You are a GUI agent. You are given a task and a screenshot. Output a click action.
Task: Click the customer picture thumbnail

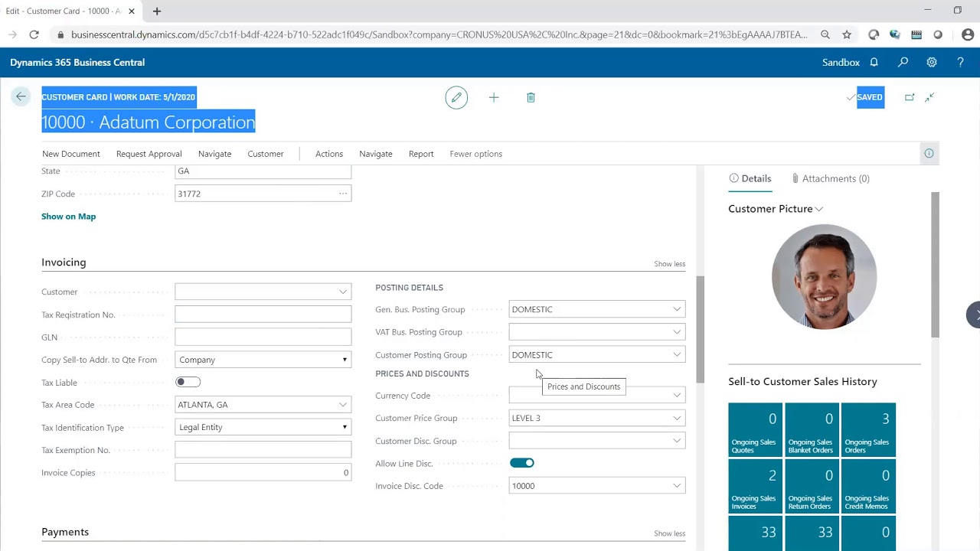point(824,277)
